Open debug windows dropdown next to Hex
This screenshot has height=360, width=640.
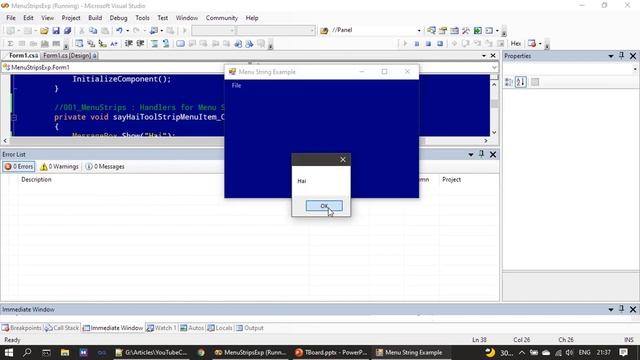pos(540,44)
